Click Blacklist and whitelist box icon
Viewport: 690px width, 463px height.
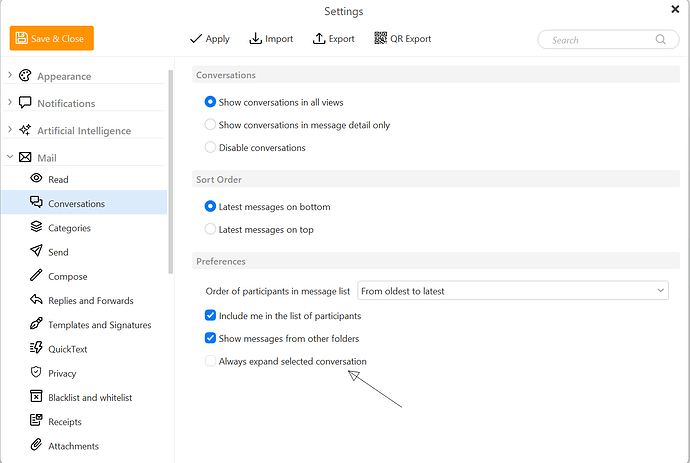pyautogui.click(x=36, y=396)
